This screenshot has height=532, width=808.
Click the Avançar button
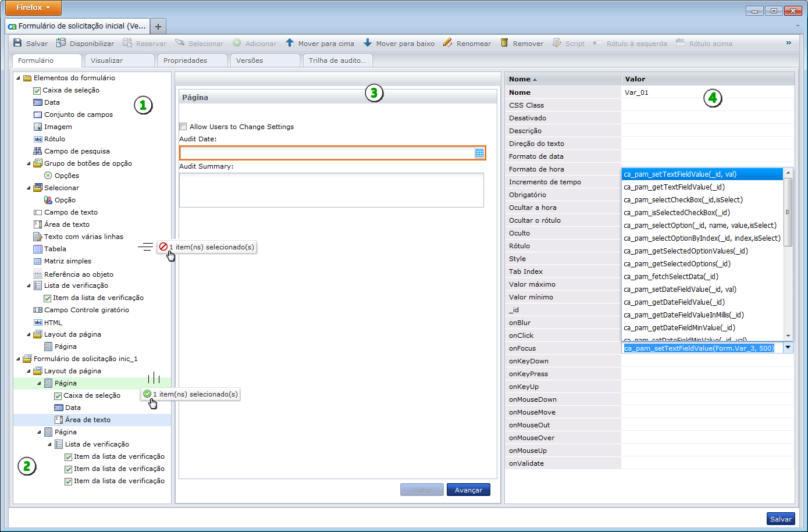(468, 490)
